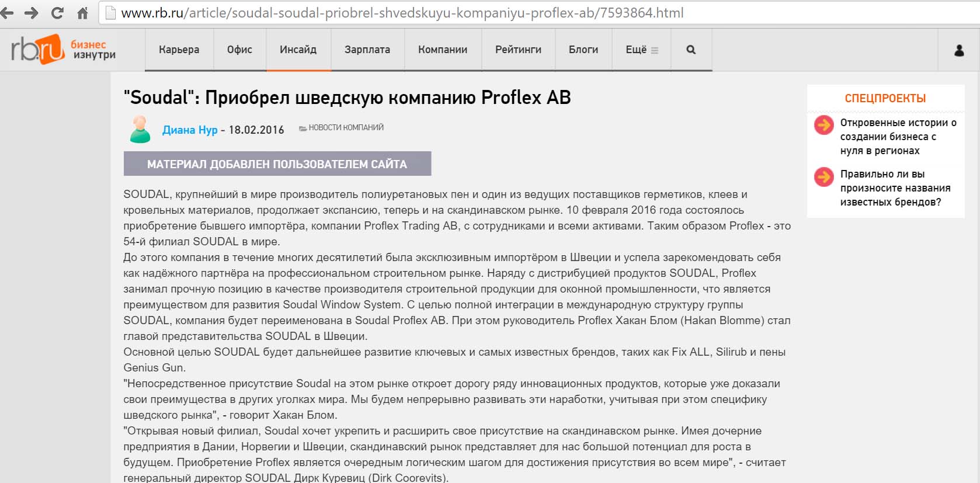
Task: Select the Инсайд navigation tab
Action: point(298,50)
